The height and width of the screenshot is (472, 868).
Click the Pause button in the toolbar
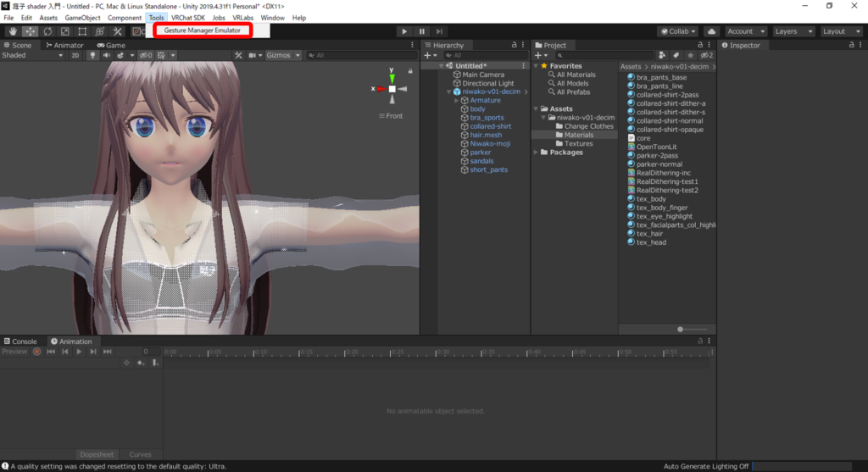pos(422,31)
